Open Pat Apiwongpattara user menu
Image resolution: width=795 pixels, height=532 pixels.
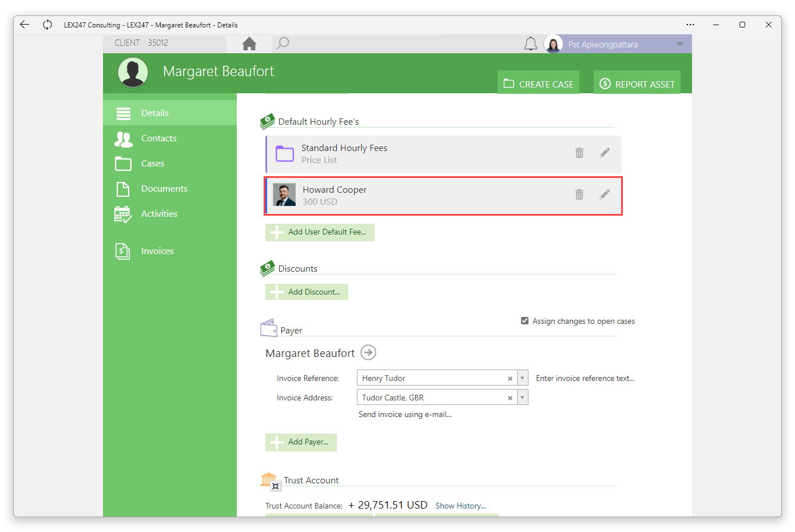[618, 44]
